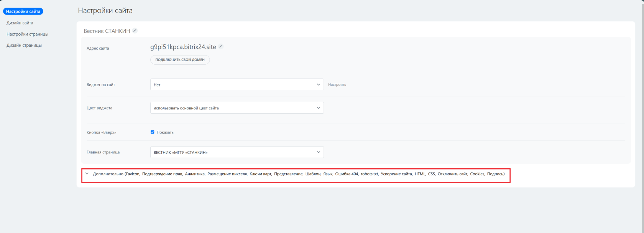Open the Ключи карт setting
Screen dimensions: 644x233
[x=260, y=174]
